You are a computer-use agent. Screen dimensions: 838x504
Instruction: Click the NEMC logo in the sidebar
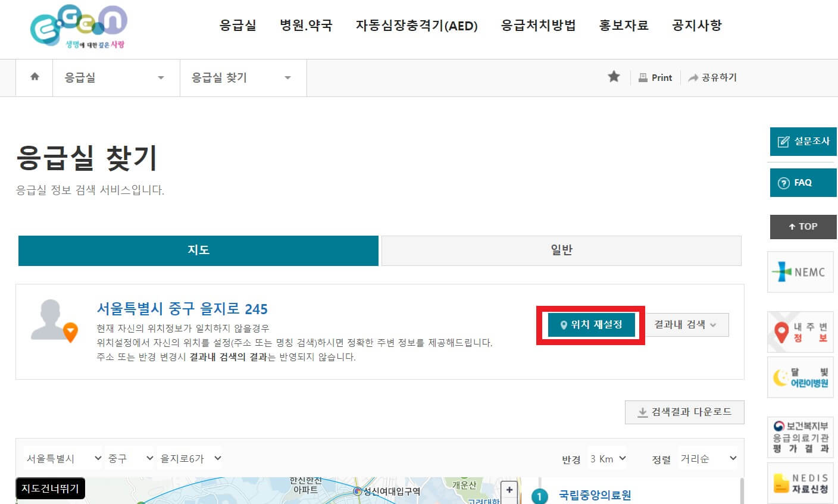[801, 272]
